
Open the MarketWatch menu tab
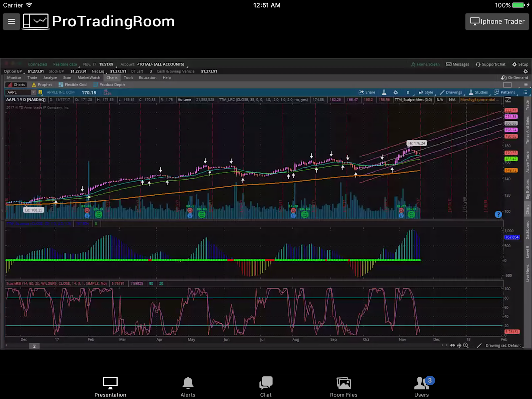(89, 78)
